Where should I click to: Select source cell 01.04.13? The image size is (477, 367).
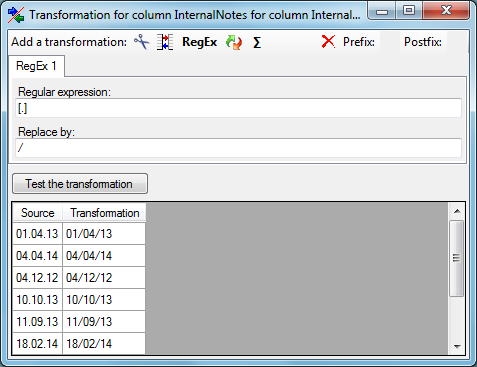point(38,233)
